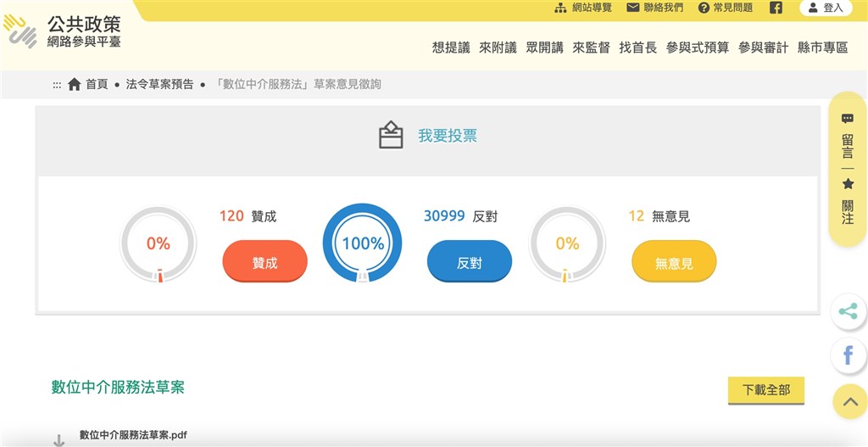The width and height of the screenshot is (868, 447).
Task: Share via the round Facebook sidebar button
Action: pos(848,355)
